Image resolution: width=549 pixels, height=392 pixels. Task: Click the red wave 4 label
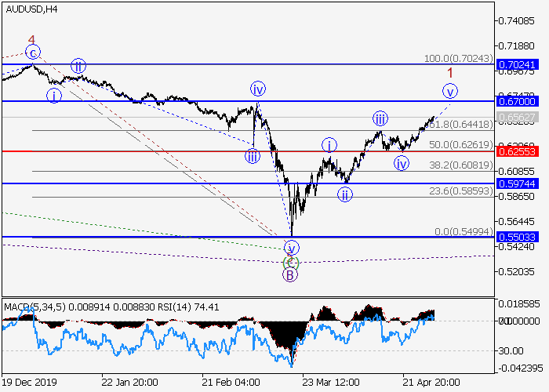coord(31,40)
